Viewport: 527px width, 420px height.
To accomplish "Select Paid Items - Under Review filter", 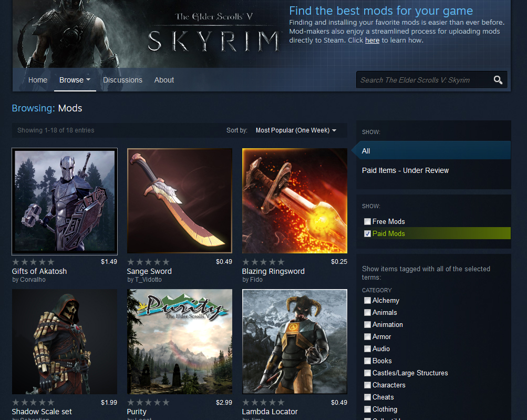I will coord(405,170).
